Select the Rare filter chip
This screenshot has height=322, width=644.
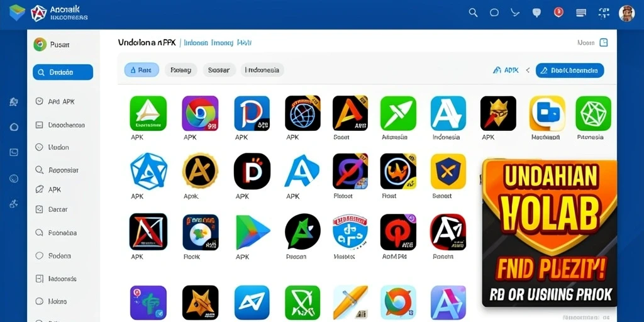[142, 70]
